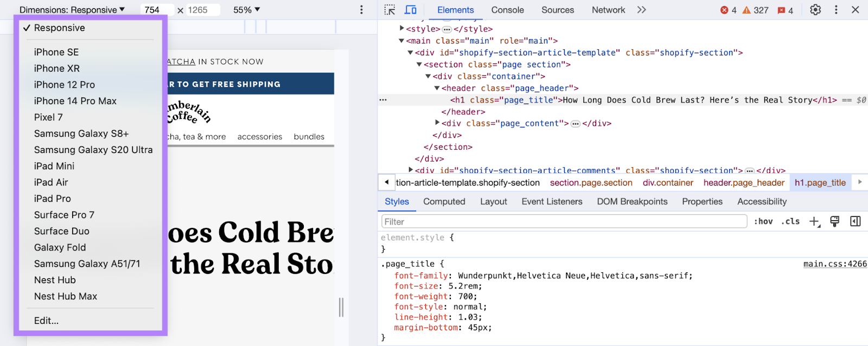Toggle the .cls element classes button
The width and height of the screenshot is (868, 346).
point(790,221)
